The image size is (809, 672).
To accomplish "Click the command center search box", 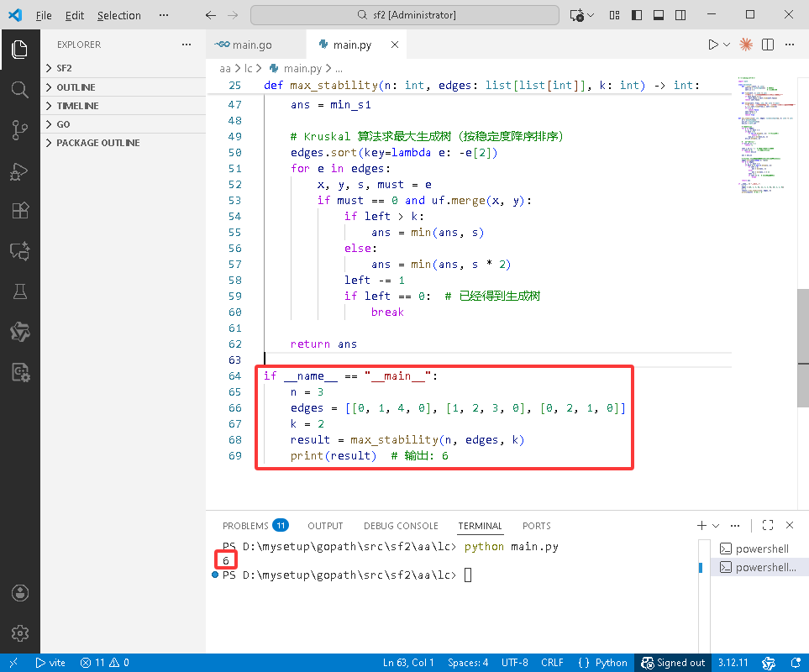I will [405, 15].
